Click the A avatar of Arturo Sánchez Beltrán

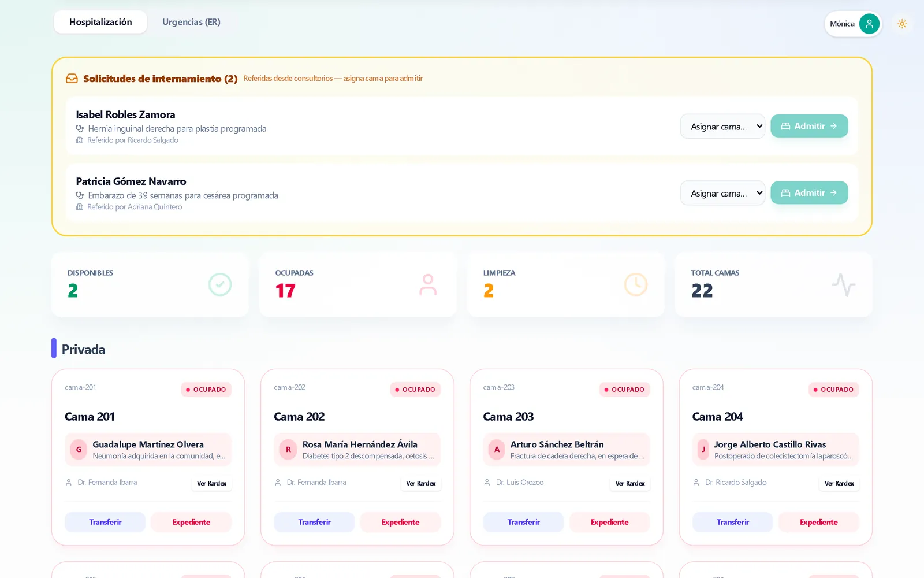pyautogui.click(x=497, y=450)
